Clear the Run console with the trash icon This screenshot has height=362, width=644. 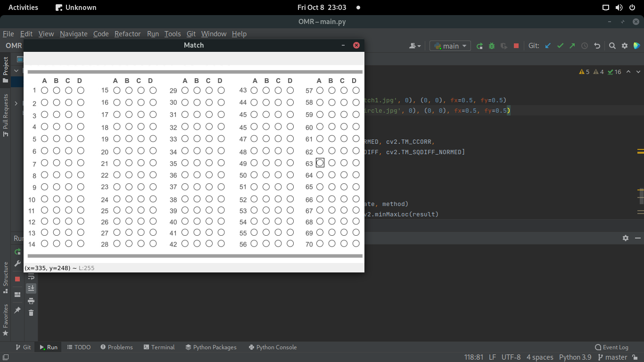(31, 313)
